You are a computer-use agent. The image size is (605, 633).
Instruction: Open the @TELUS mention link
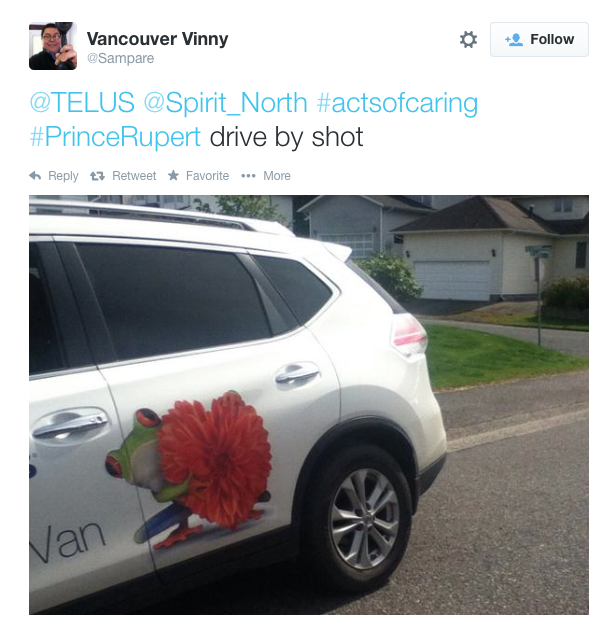[x=82, y=103]
